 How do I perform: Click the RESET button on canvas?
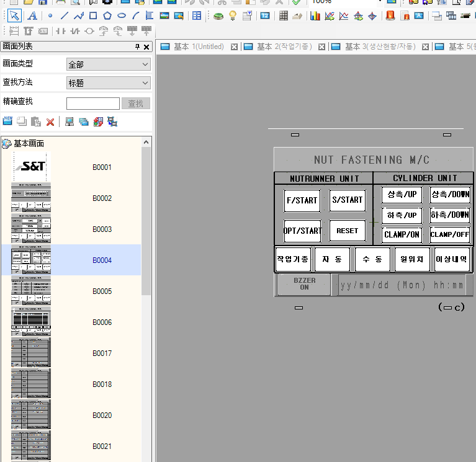(x=347, y=231)
